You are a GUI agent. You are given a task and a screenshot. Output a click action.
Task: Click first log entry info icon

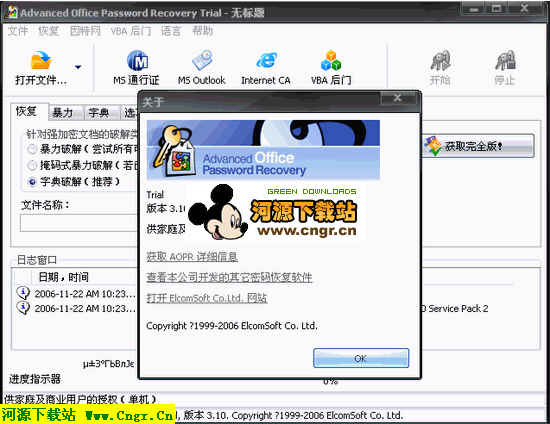[23, 292]
